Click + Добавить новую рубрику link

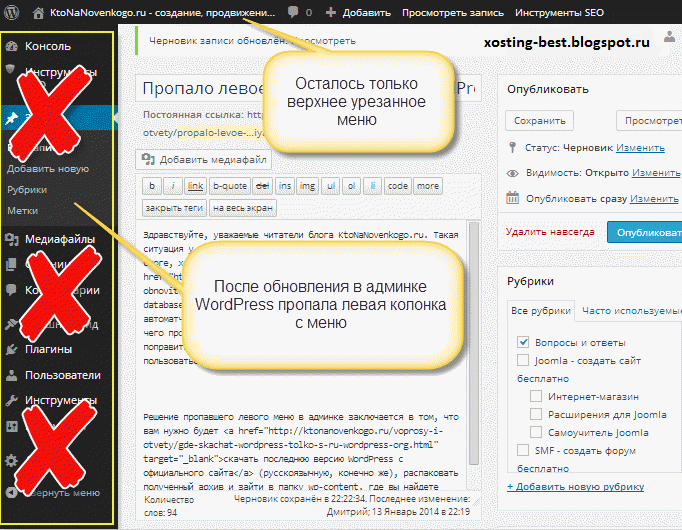[x=575, y=487]
